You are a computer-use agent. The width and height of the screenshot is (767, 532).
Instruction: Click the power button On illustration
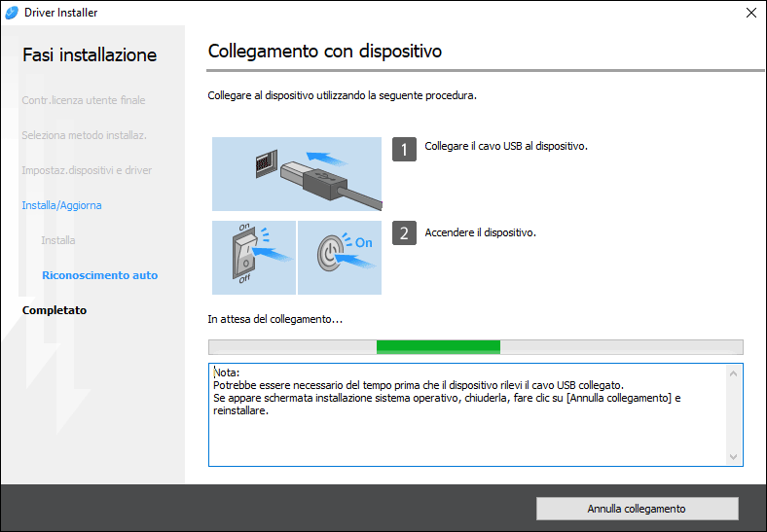340,258
